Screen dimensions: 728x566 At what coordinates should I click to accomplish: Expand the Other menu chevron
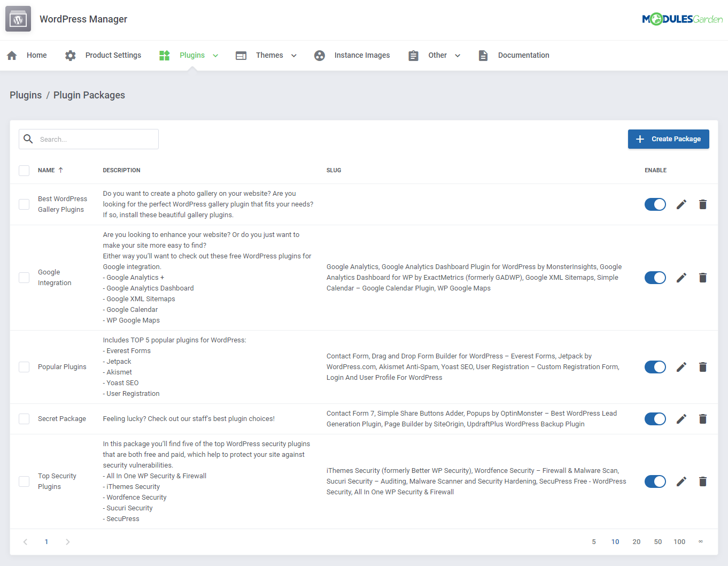(458, 55)
